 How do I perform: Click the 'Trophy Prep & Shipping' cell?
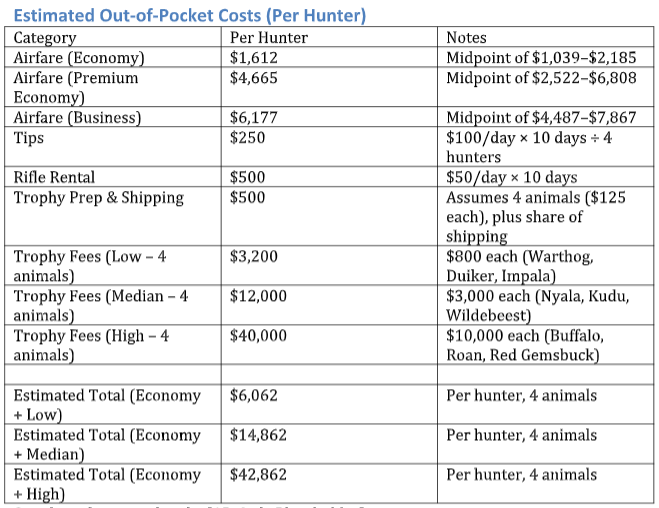tap(99, 197)
